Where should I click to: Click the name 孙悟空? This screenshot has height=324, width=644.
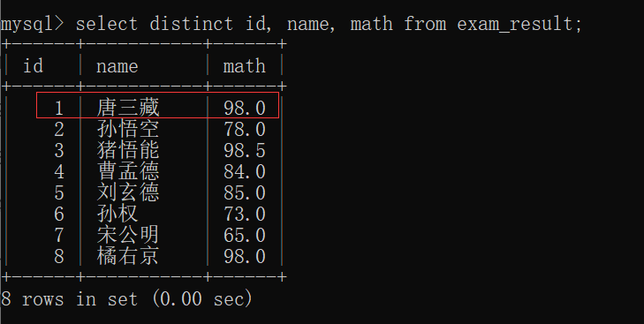(128, 129)
